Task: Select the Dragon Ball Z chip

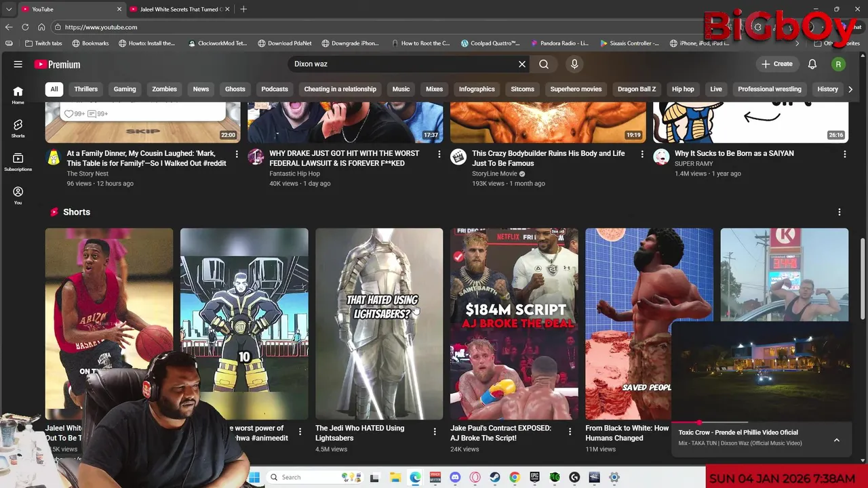Action: 637,89
